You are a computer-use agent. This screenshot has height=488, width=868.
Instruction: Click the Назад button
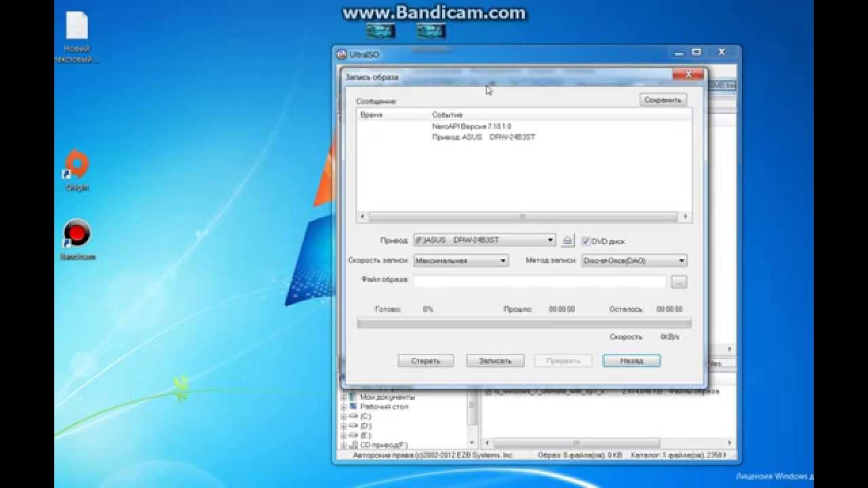(x=631, y=361)
